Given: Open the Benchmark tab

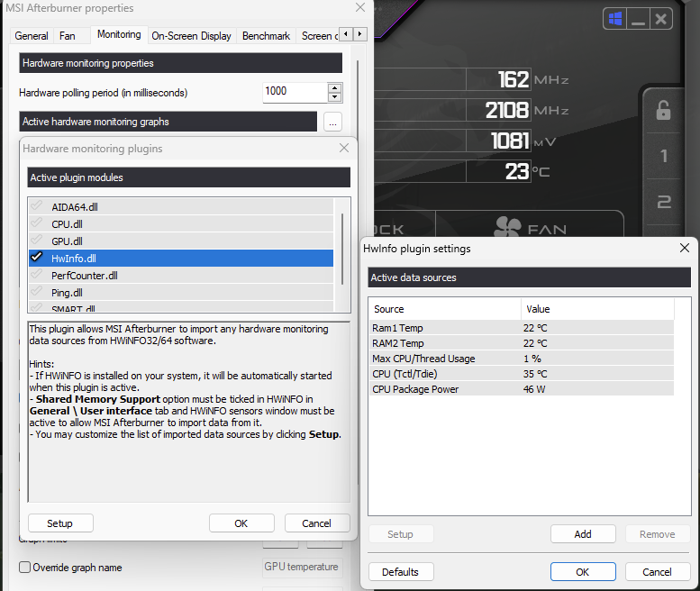Looking at the screenshot, I should click(266, 36).
